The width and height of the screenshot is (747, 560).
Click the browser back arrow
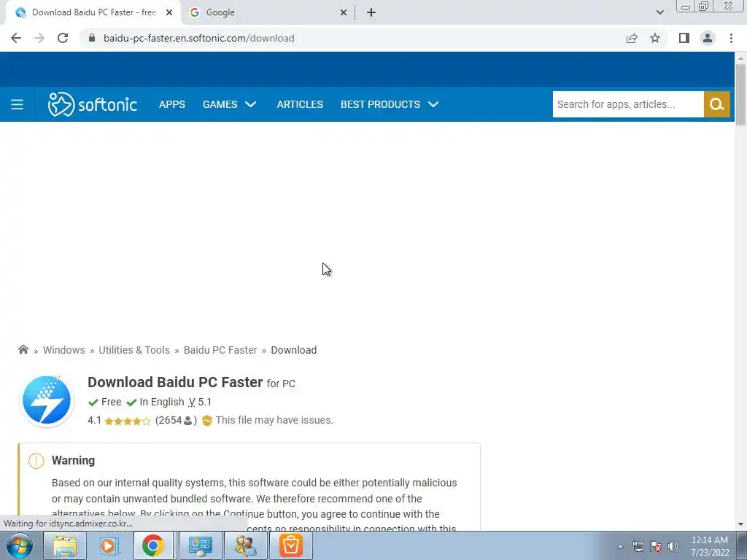click(16, 38)
